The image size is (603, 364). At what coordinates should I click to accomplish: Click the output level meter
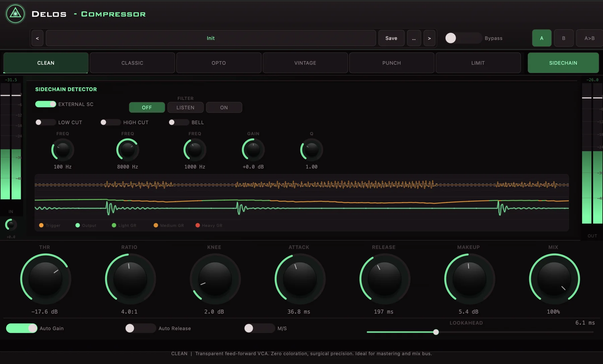[592, 153]
